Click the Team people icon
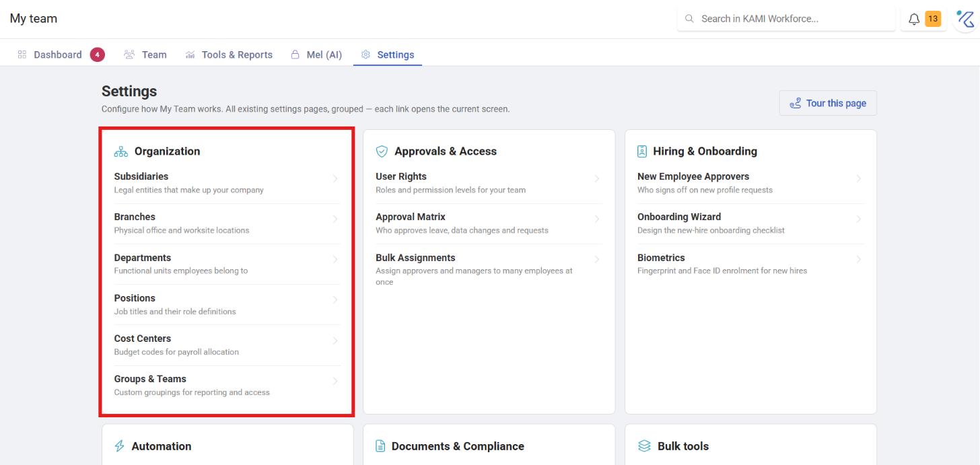The image size is (980, 465). coord(129,55)
